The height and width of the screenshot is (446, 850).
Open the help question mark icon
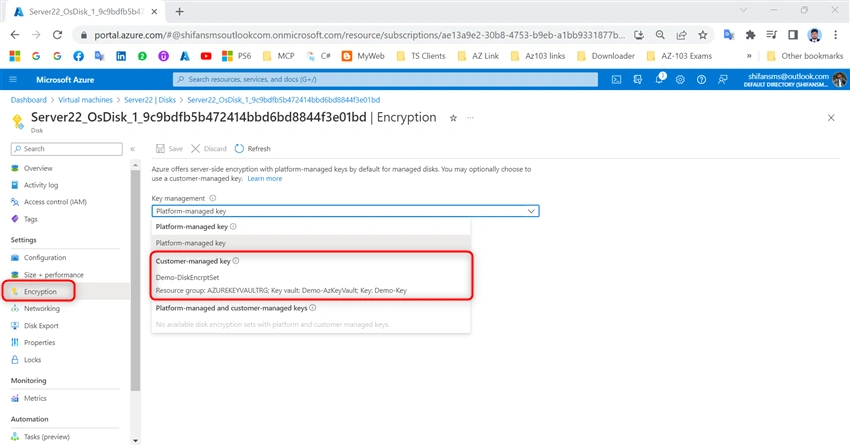[701, 80]
